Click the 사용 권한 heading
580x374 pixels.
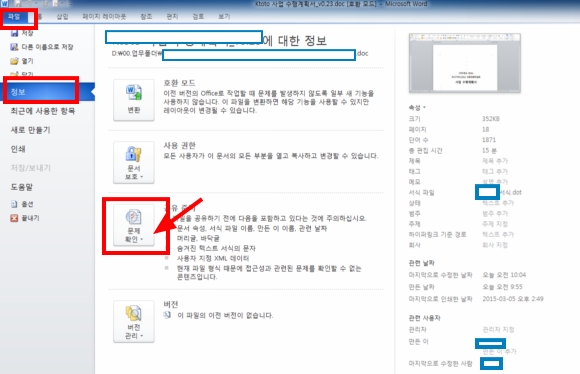(179, 145)
